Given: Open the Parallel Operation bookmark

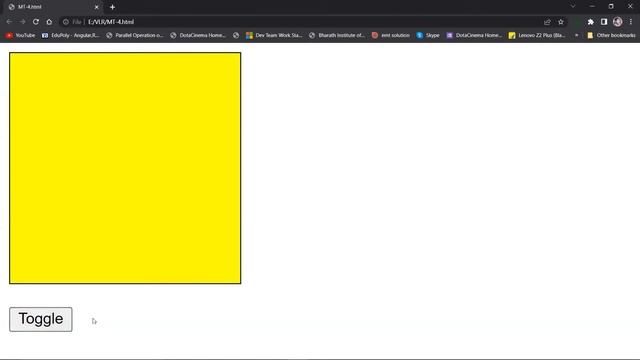Looking at the screenshot, I should click(x=135, y=36).
